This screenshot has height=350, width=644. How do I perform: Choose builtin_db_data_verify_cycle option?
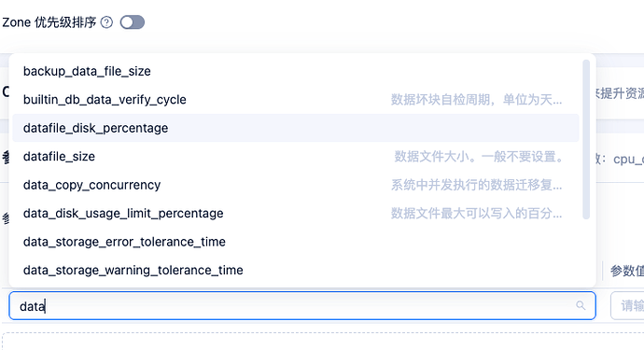(296, 100)
